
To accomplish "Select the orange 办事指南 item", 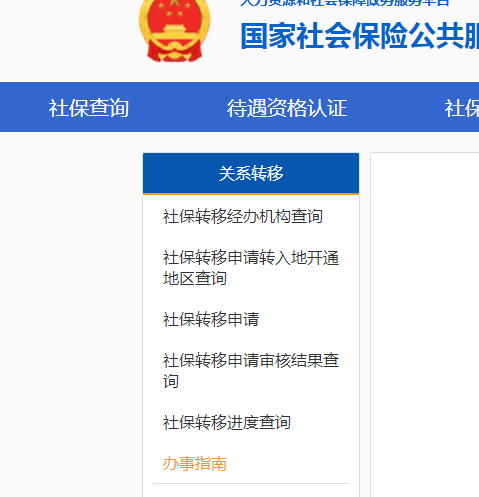I will pyautogui.click(x=195, y=463).
